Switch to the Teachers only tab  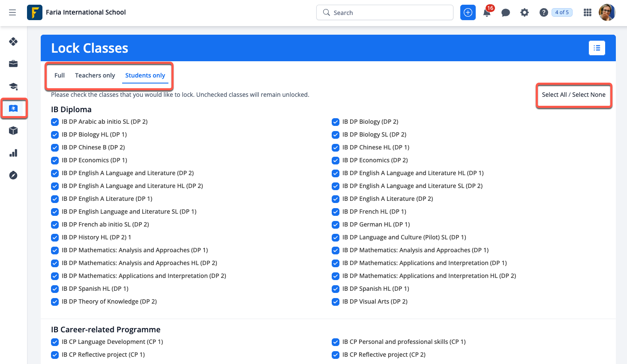pyautogui.click(x=95, y=75)
